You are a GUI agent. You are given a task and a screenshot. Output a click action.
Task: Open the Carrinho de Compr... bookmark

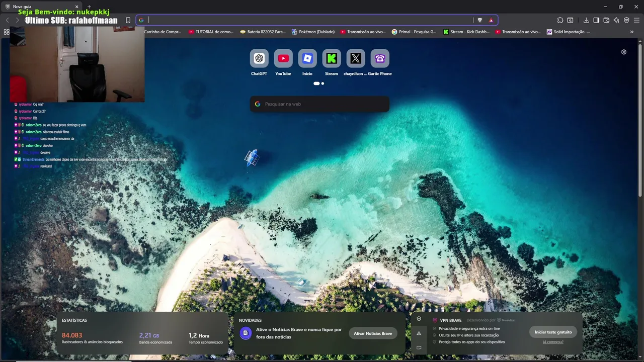[163, 32]
